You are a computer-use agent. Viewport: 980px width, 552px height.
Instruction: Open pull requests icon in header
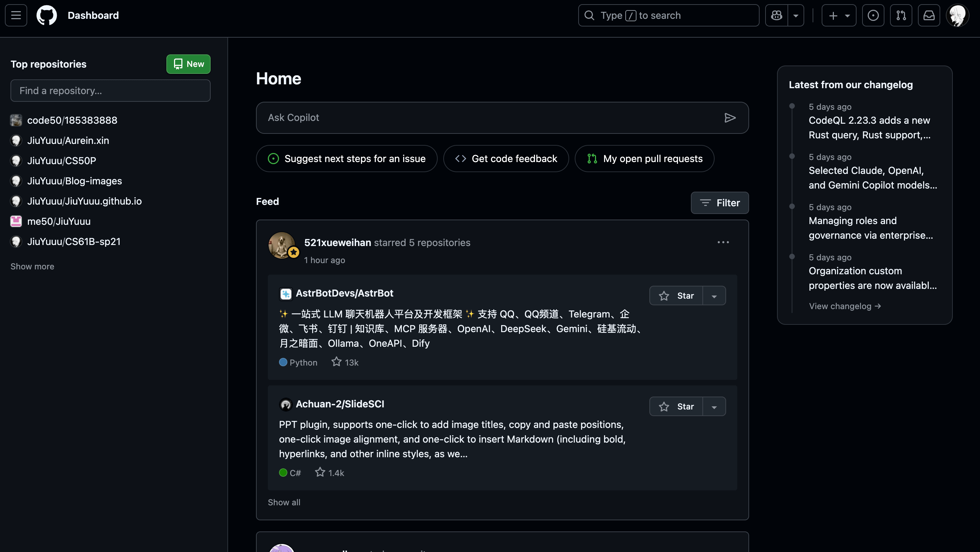[901, 15]
